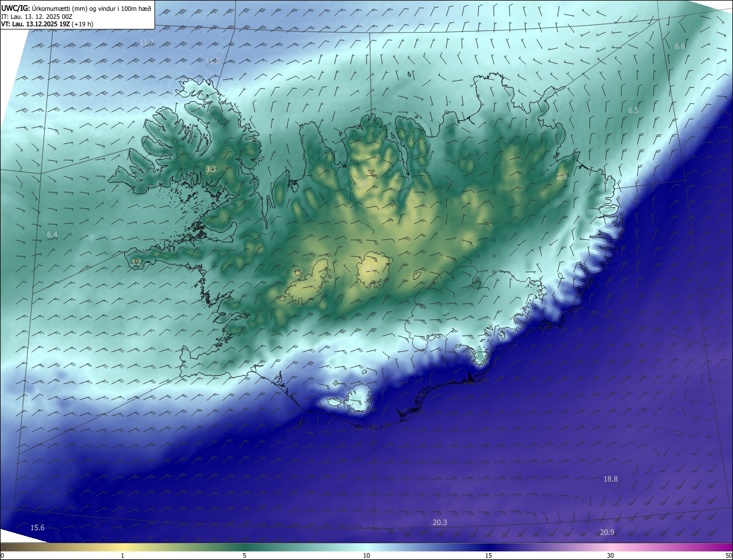
Task: Click the 18.8 value in the southeast sea
Action: (x=610, y=479)
